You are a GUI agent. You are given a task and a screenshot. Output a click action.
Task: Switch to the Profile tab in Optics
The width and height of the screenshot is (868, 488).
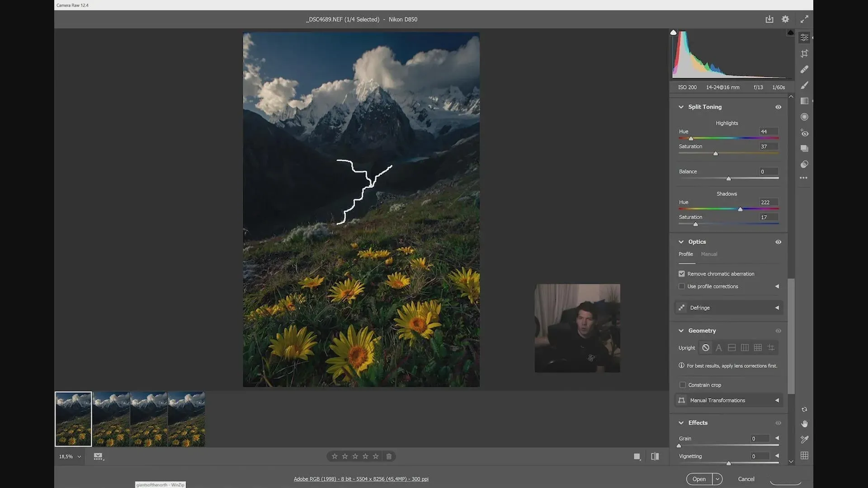[x=686, y=254]
